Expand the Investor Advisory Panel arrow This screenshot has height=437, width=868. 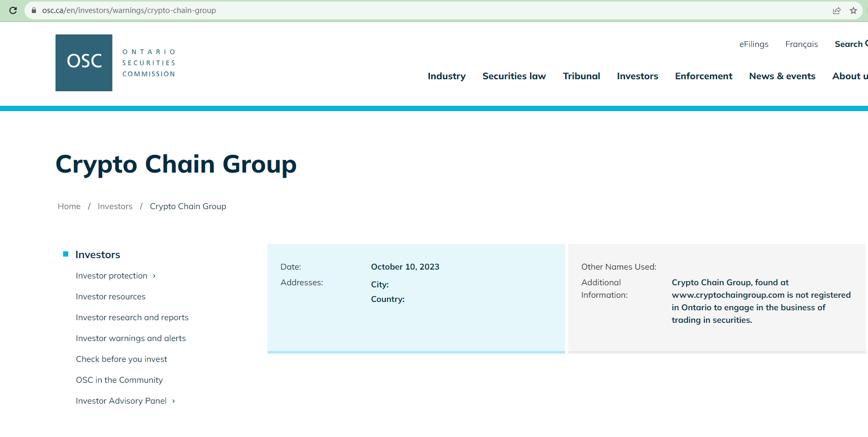(x=174, y=401)
